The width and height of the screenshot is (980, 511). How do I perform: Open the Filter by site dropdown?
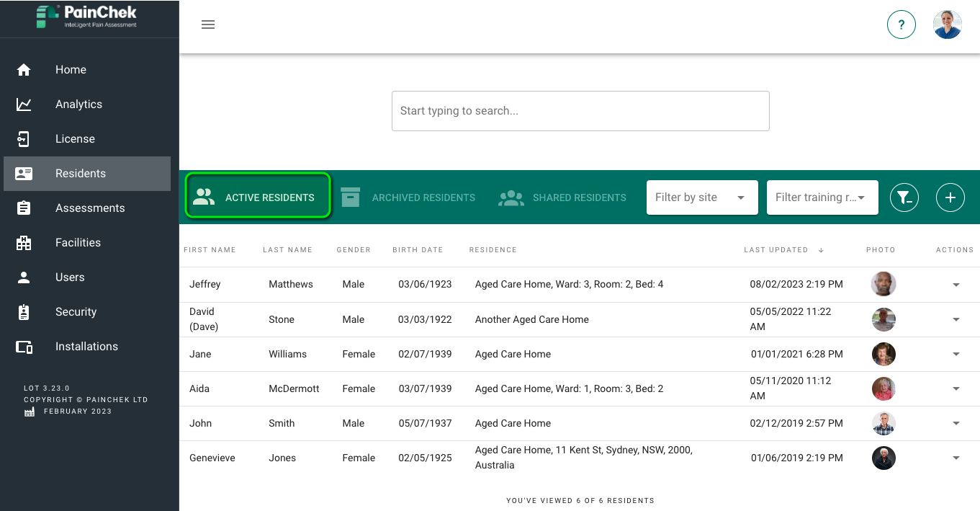[702, 197]
